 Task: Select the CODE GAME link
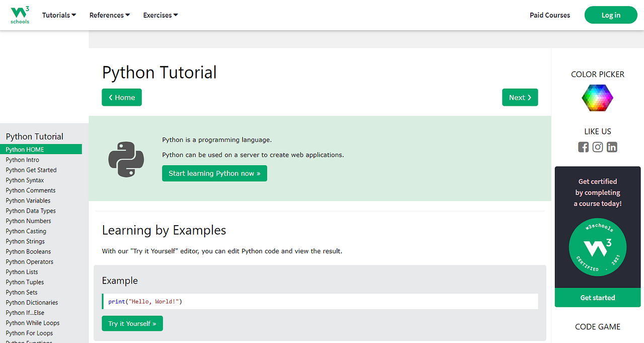(x=597, y=326)
